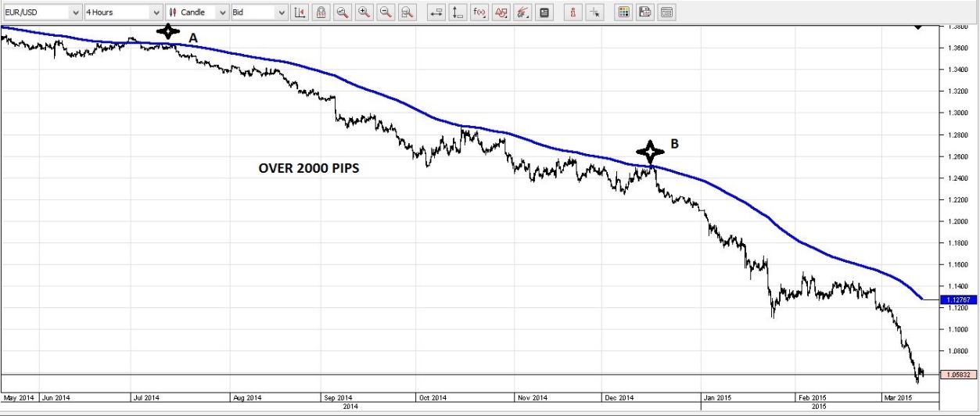
Task: Open the f(x) indicators icon
Action: 479,13
